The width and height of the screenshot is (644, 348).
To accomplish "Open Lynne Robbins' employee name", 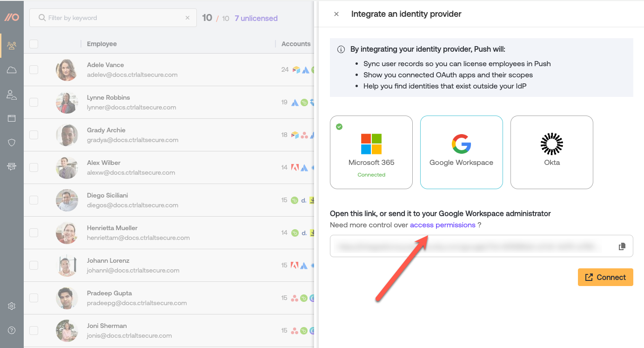I will point(108,97).
